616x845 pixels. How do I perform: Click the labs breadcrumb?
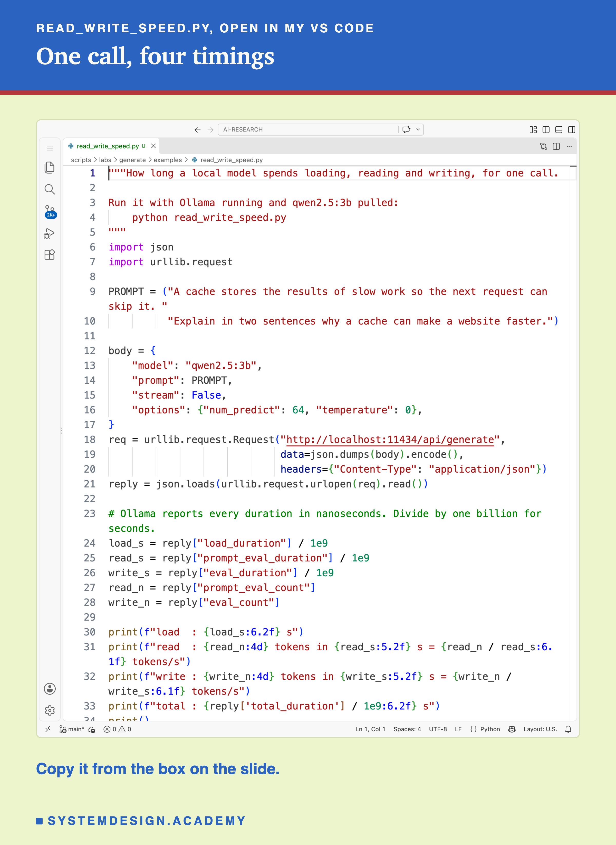click(105, 160)
